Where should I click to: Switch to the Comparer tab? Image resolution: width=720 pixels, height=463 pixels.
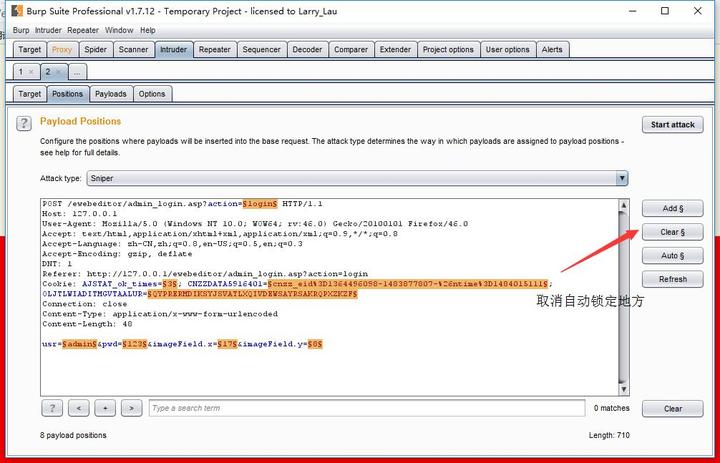point(351,50)
